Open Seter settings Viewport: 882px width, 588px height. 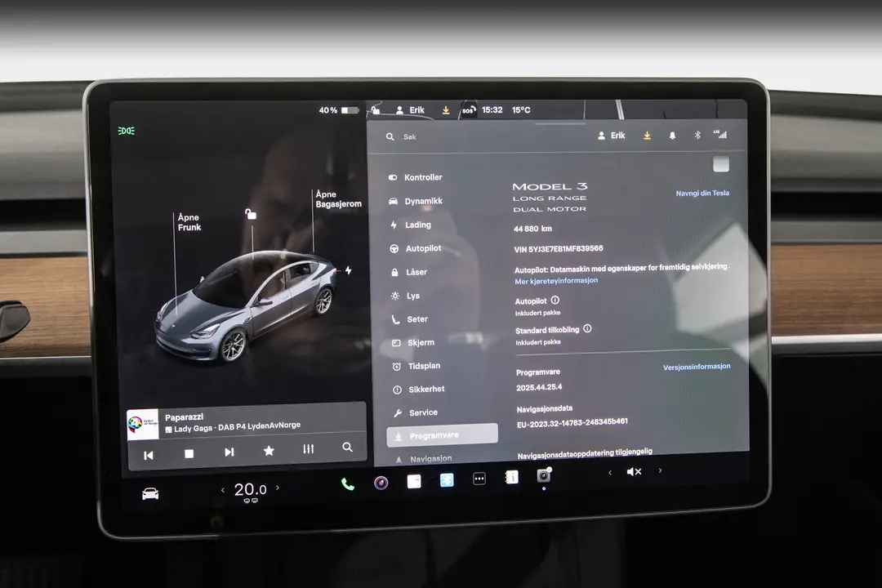(x=410, y=319)
